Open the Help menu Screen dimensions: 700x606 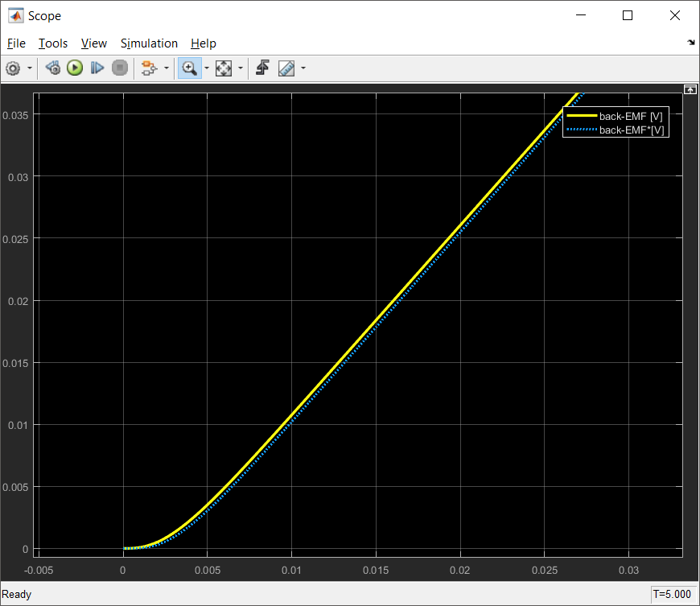coord(204,43)
